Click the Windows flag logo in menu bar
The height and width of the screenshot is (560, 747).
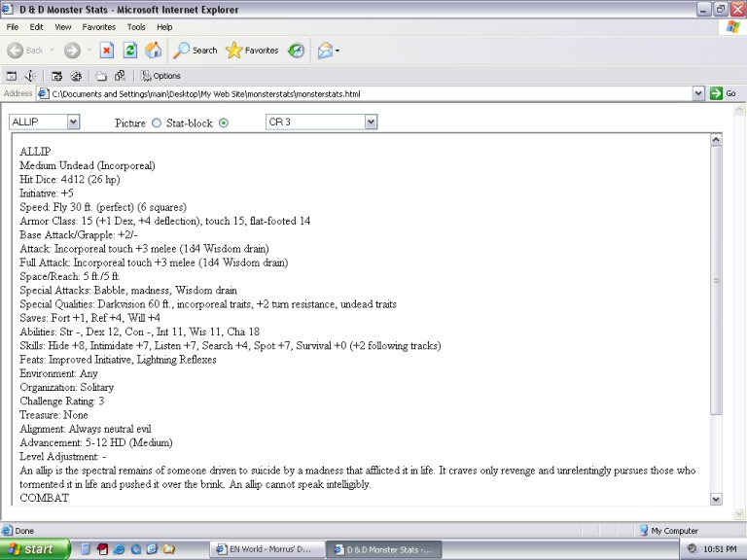pos(732,27)
